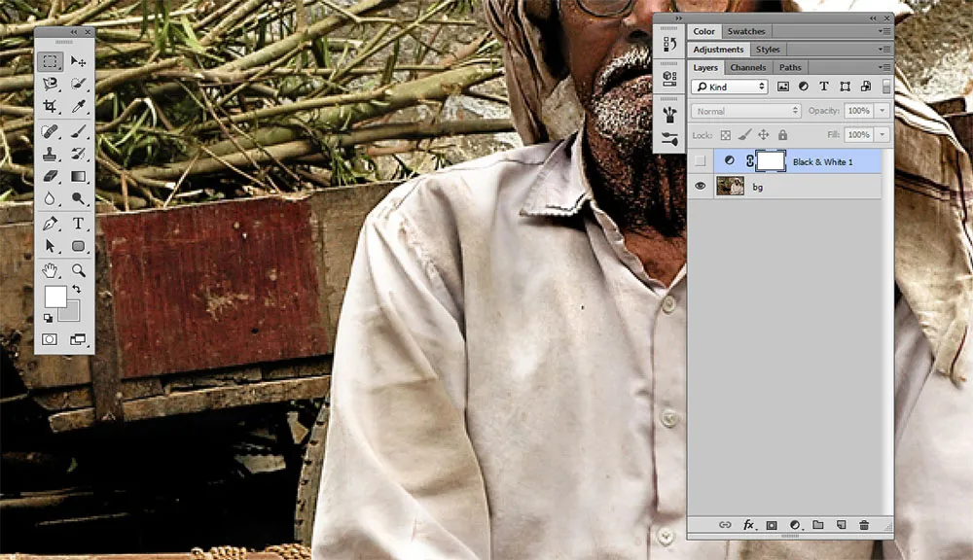This screenshot has width=973, height=560.
Task: Create a new group with the folder icon
Action: click(x=818, y=525)
